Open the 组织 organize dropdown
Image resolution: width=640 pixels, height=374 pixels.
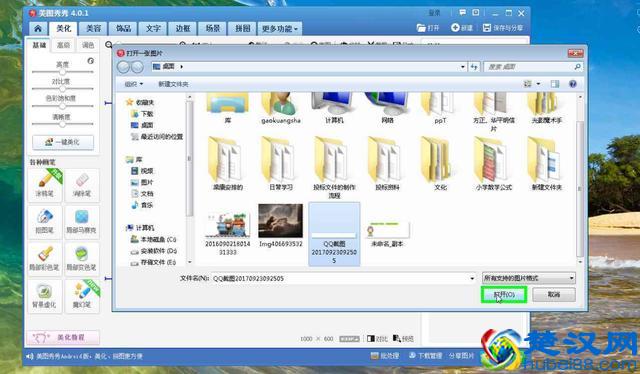[134, 84]
